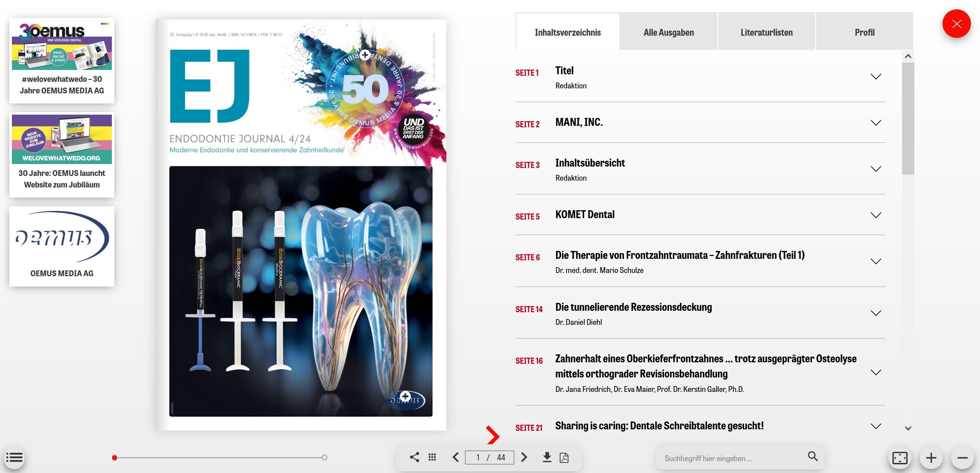Expand the Sharing is caring entry chevron
The image size is (980, 473).
pyautogui.click(x=876, y=426)
